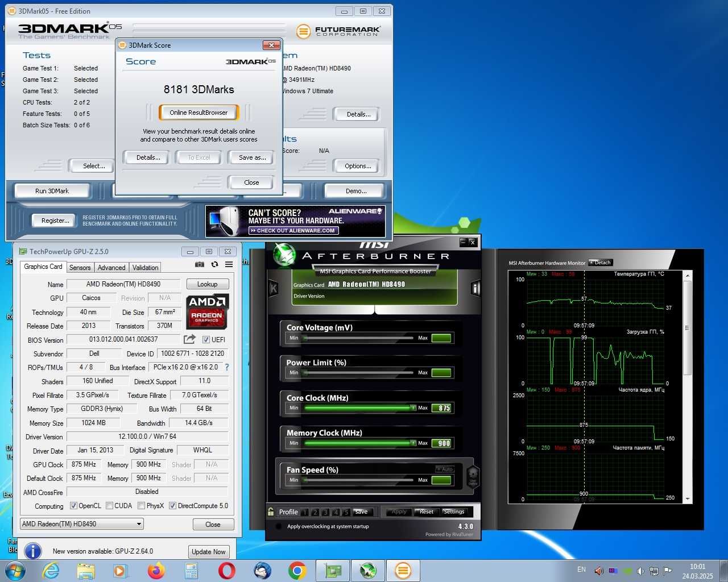Viewport: 728px width, 582px height.
Task: Click the Options button in 3DMark05
Action: coord(358,166)
